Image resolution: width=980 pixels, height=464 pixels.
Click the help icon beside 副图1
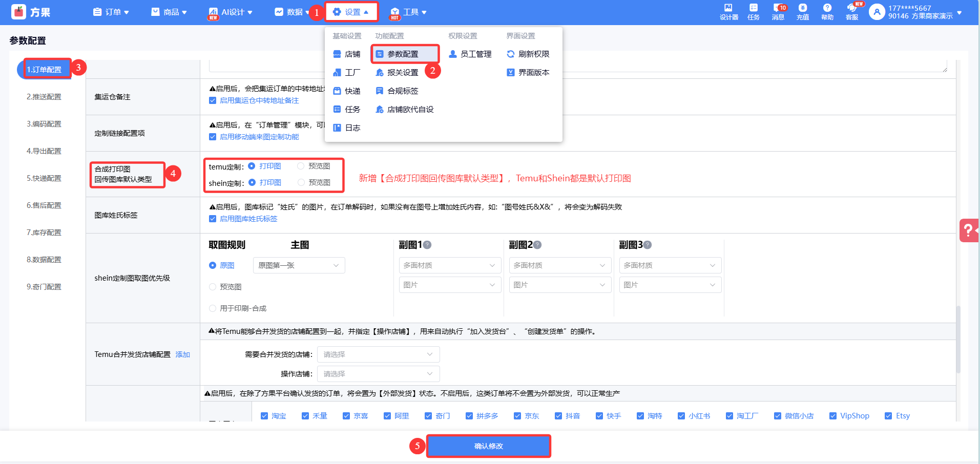427,245
